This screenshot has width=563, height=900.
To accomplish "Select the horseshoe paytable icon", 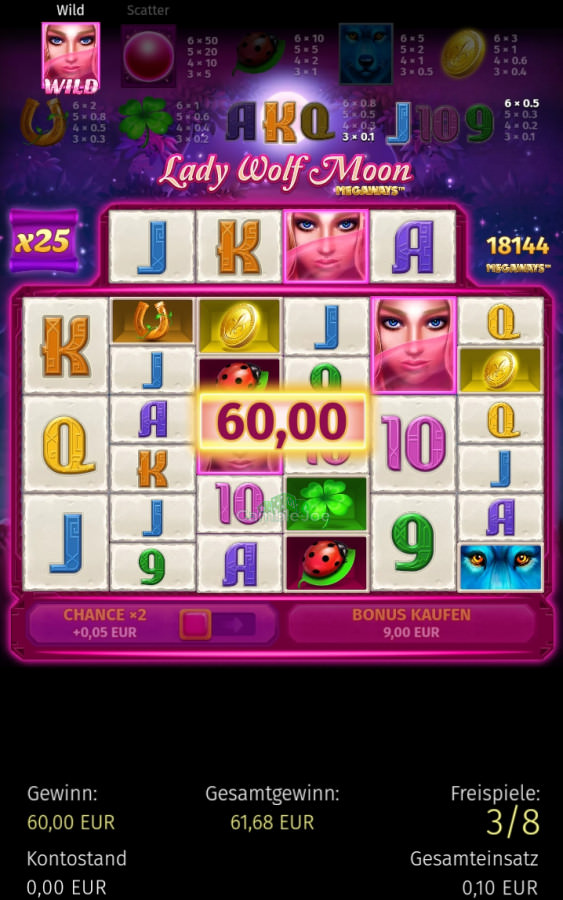I will (44, 122).
